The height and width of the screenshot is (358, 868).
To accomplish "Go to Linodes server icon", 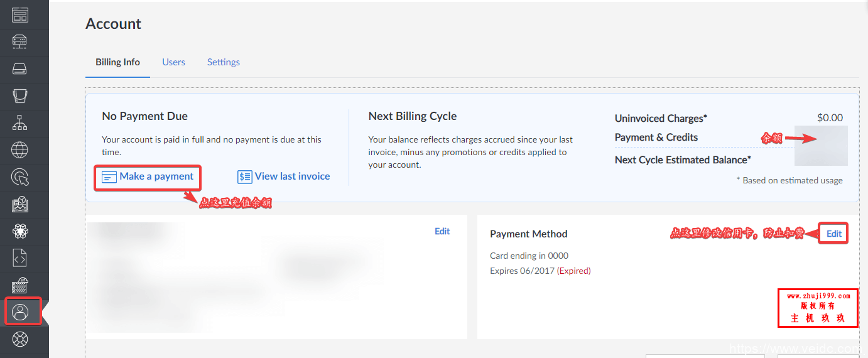I will pos(20,42).
